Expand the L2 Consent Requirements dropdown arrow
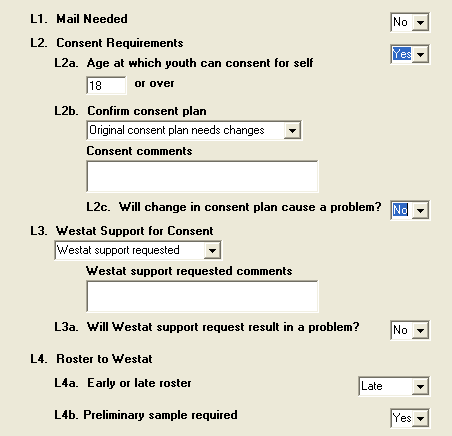Viewport: 452px width, 436px height. tap(420, 54)
